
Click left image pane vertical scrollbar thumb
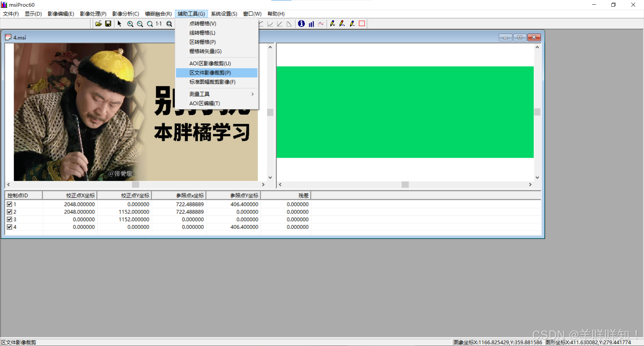270,112
